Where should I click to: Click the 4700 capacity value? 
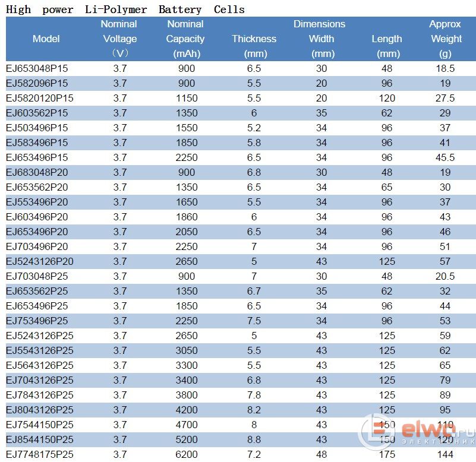(x=187, y=425)
